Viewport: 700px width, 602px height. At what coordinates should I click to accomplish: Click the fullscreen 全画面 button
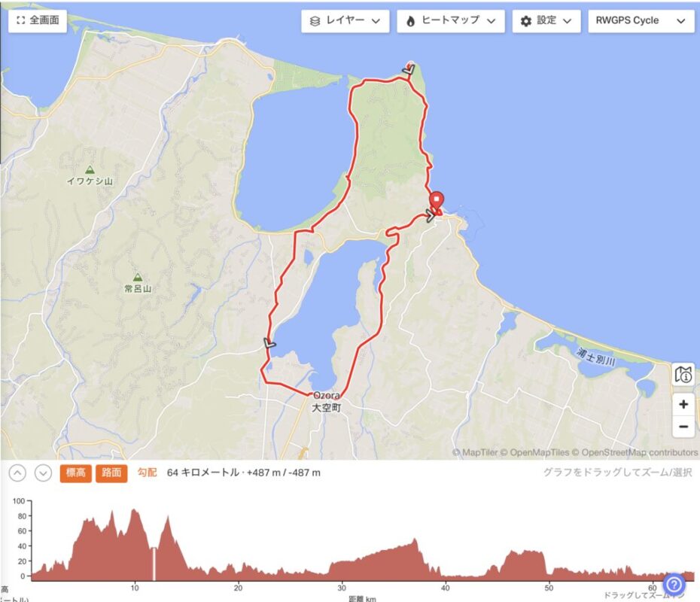click(38, 20)
